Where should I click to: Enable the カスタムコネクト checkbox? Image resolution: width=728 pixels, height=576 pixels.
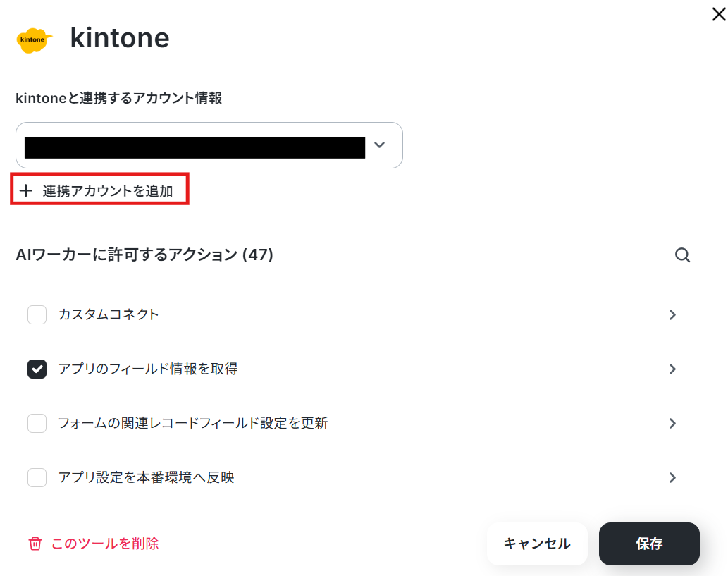coord(37,314)
